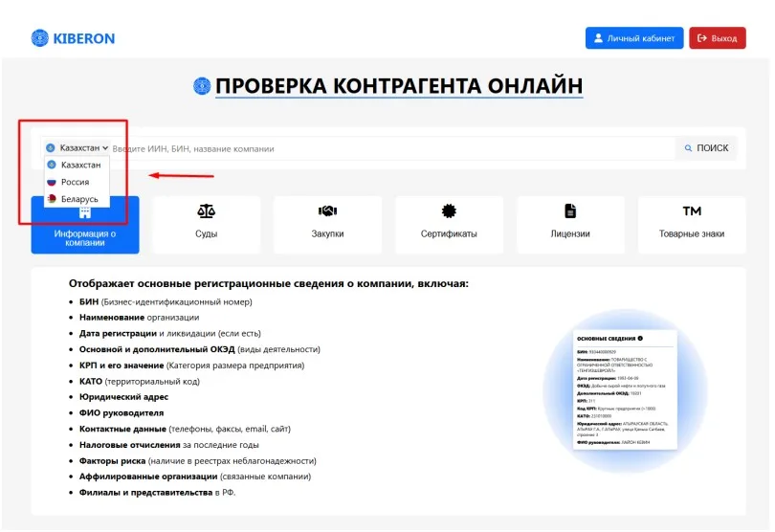Screen dimensions: 775x532
Task: Click globe icon beside page heading
Action: (x=202, y=86)
